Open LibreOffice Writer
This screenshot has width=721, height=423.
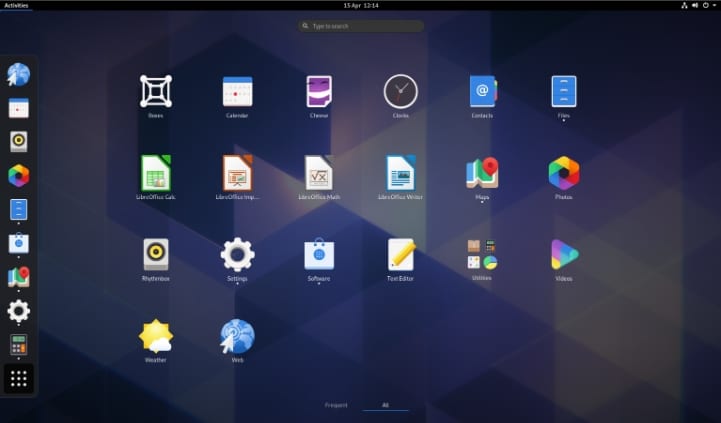pos(401,173)
